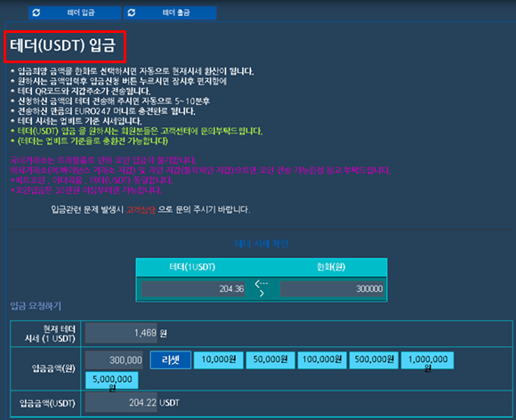Click the 한화(원) field showing 300000

[332, 289]
